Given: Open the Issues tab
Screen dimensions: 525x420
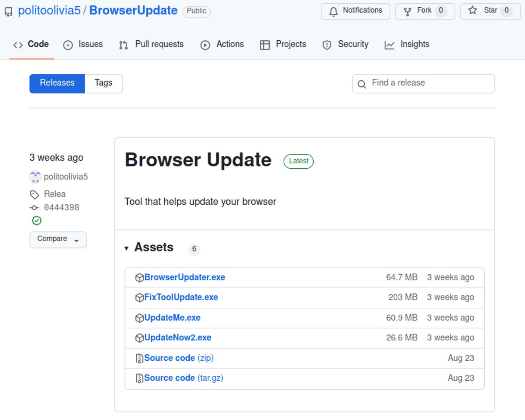Looking at the screenshot, I should pos(83,44).
